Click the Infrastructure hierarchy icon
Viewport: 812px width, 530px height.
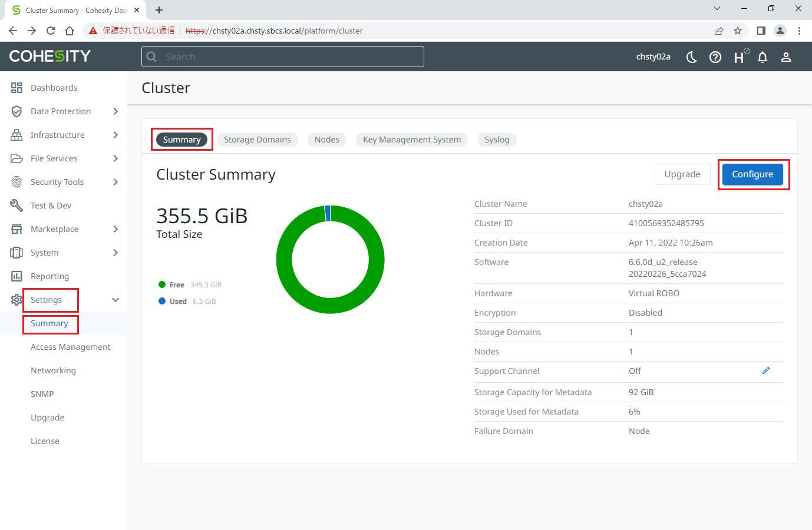click(16, 135)
